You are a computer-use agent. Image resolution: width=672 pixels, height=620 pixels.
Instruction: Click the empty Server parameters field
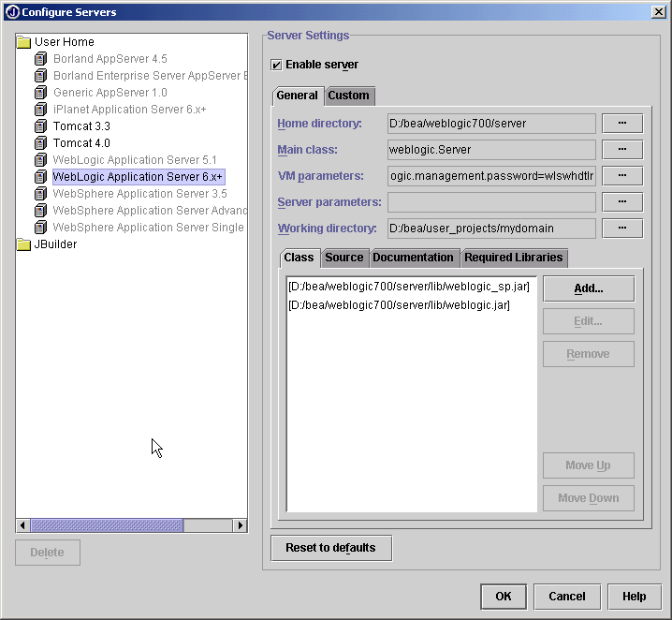(x=491, y=202)
